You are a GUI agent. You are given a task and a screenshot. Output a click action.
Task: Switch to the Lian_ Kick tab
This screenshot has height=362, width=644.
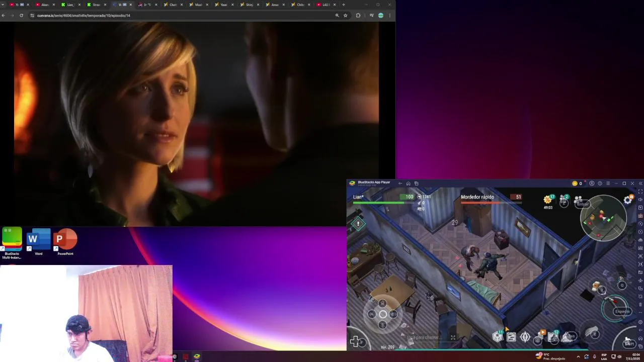pyautogui.click(x=70, y=5)
